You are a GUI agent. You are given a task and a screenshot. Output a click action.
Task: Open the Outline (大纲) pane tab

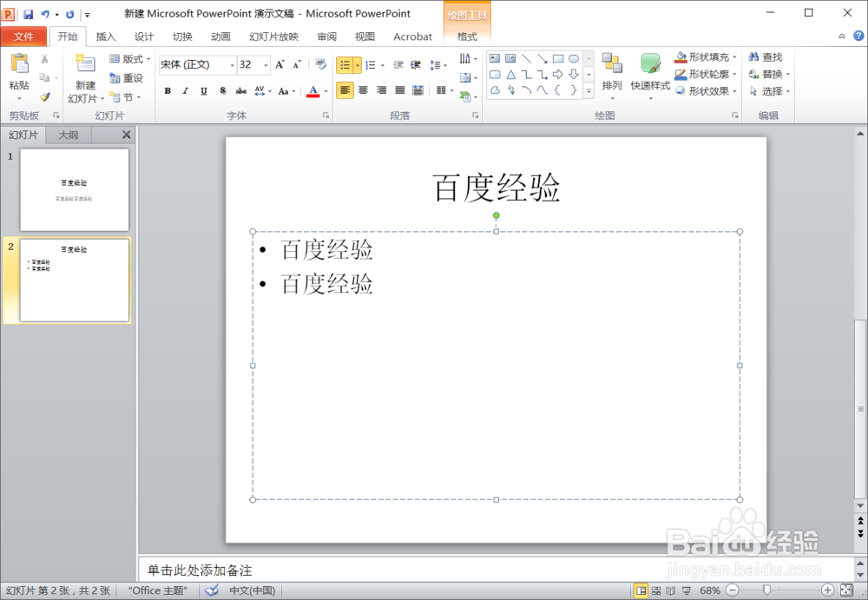pos(69,135)
